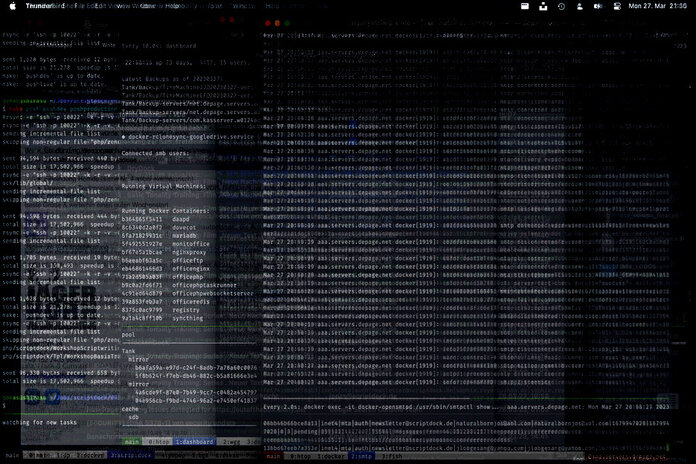Viewport: 696px width, 464px height.
Task: Open the menu bar date and time
Action: pos(657,6)
